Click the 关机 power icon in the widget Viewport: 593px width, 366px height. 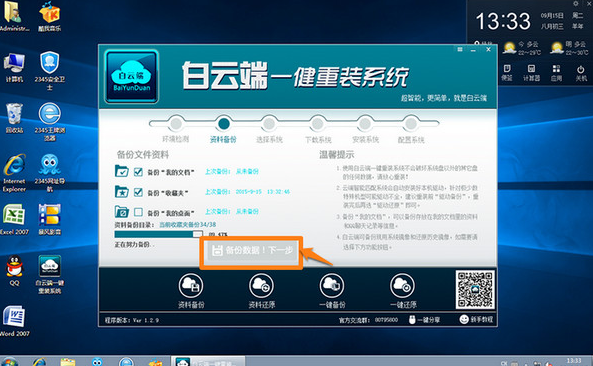coord(581,73)
